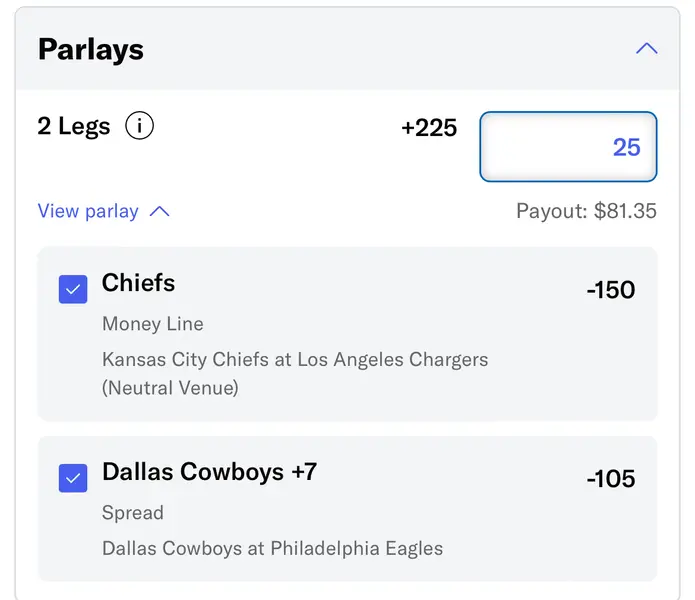Click the Neutral Venue note
The image size is (695, 600).
point(170,387)
